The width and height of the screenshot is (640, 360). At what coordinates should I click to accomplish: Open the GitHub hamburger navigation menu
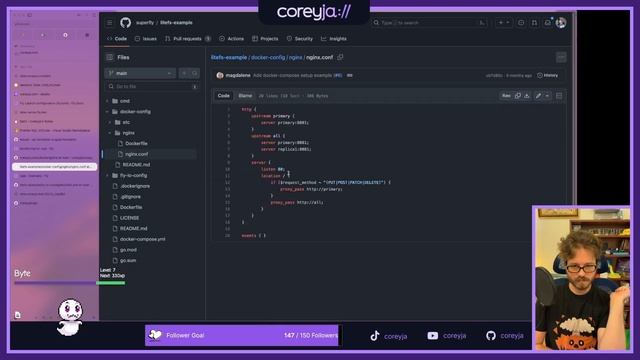110,23
